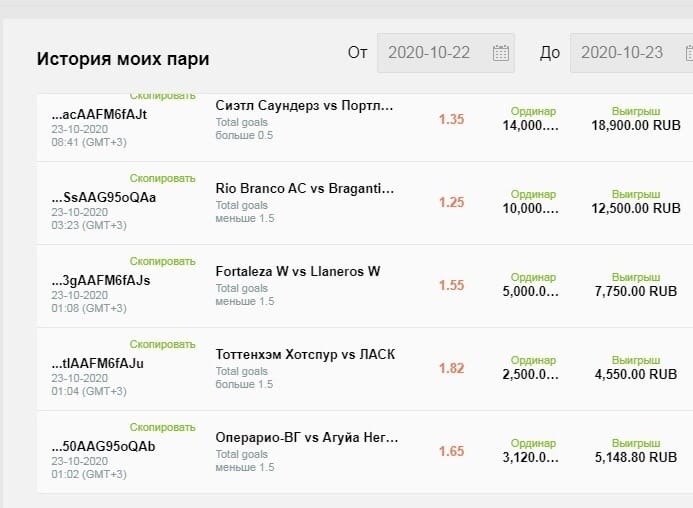Screen dimensions: 693x508
Task: Click winnings 5,148.80 RUB
Action: click(636, 458)
